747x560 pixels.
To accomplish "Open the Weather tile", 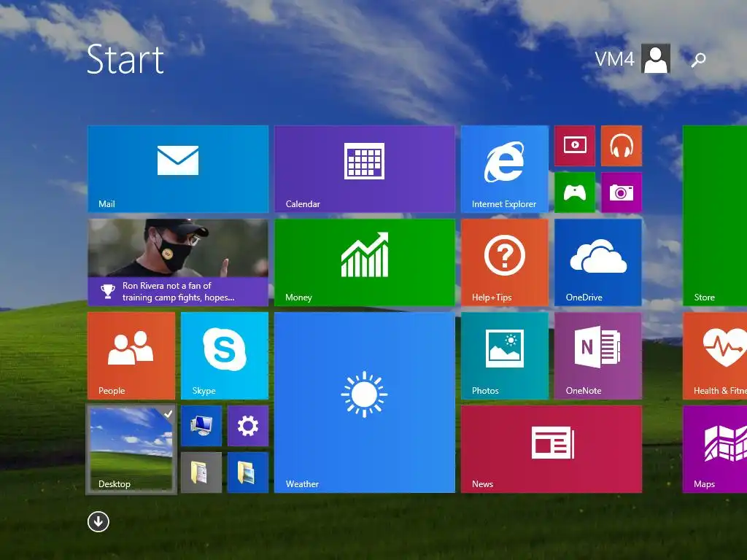I will coord(365,402).
